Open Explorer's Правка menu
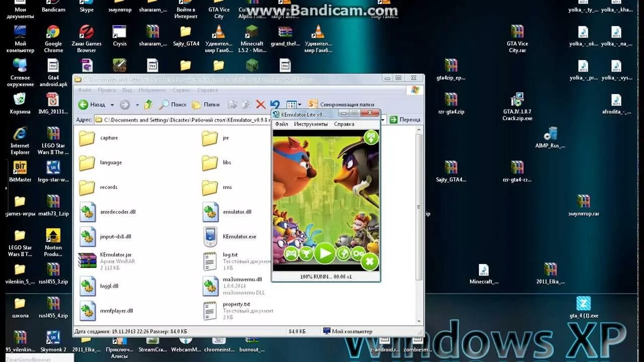This screenshot has width=644, height=362. pyautogui.click(x=107, y=90)
